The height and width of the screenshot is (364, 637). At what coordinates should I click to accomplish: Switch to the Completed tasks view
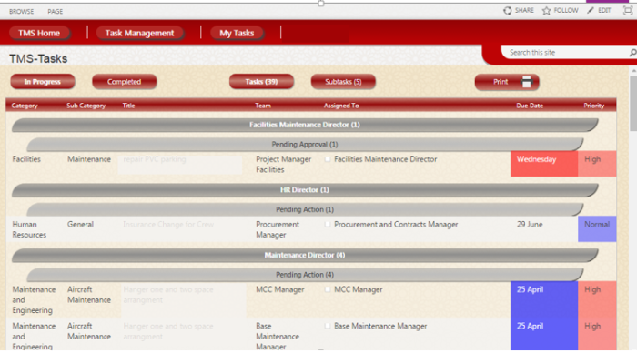(x=125, y=82)
